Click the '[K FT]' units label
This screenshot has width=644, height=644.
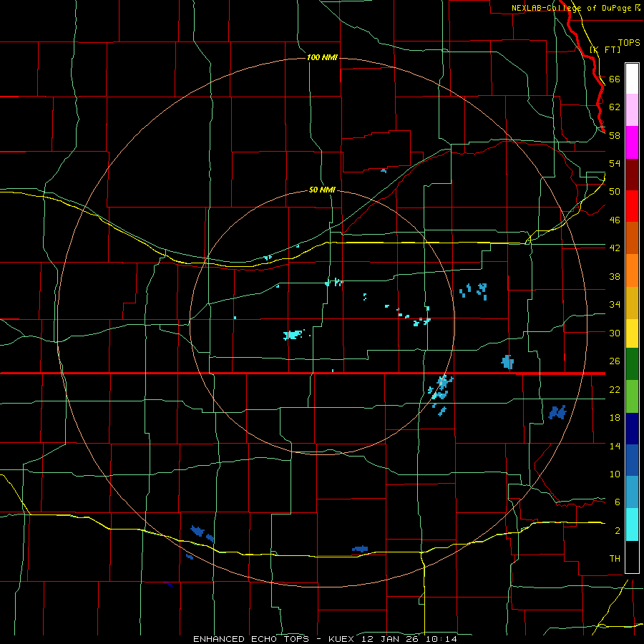pos(605,49)
